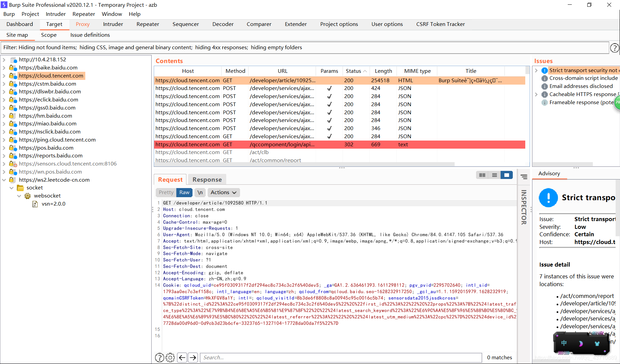Screen dimensions: 620x364
Task: Toggle the Raw message view
Action: point(184,192)
